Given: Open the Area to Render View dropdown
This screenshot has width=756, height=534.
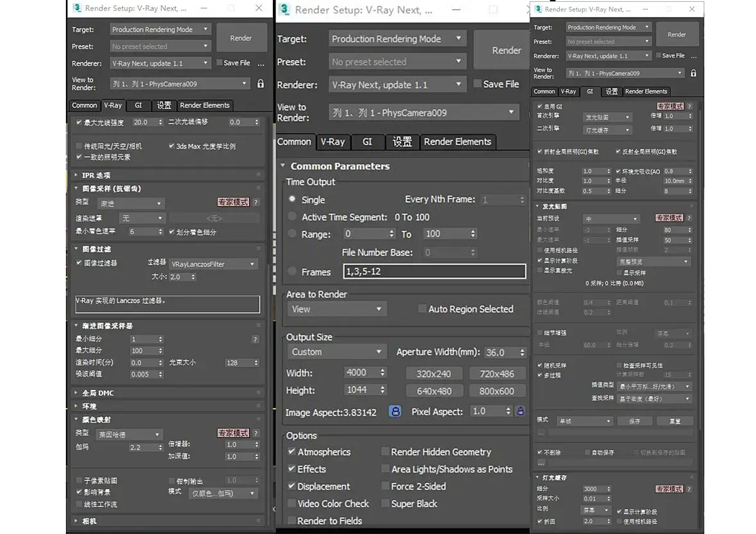Looking at the screenshot, I should (x=336, y=309).
